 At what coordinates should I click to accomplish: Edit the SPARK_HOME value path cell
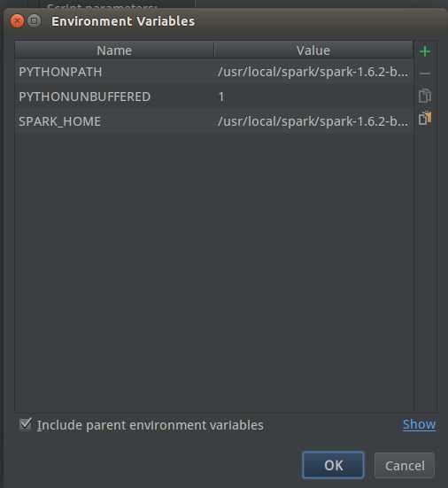pyautogui.click(x=313, y=121)
